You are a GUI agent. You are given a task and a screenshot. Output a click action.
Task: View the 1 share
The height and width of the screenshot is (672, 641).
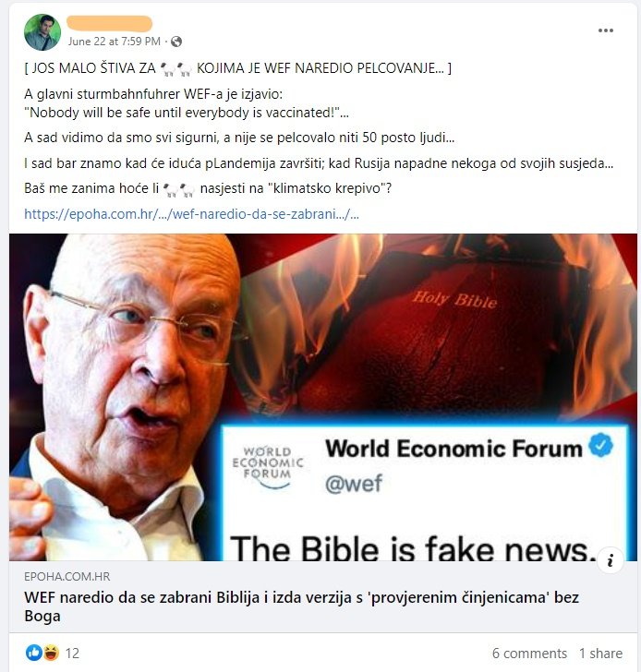[600, 654]
